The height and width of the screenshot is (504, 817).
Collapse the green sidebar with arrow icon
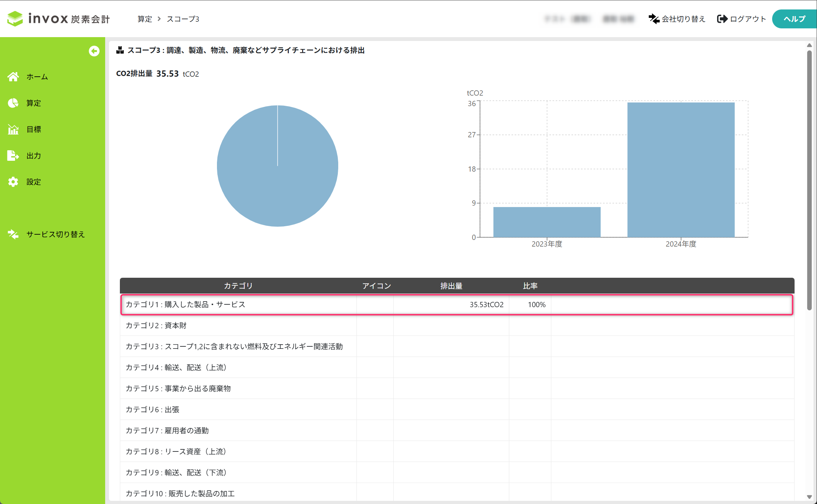coord(94,51)
